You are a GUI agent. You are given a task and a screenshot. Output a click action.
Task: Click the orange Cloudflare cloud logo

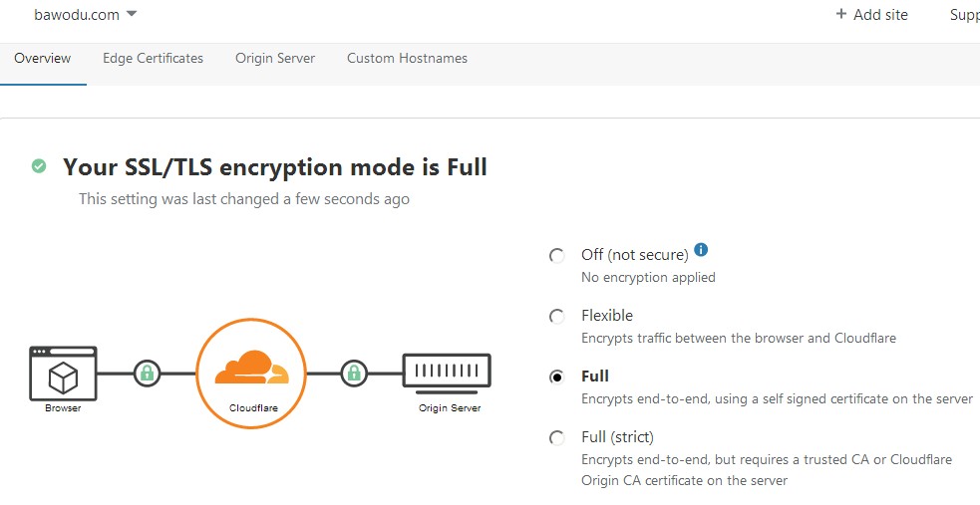click(252, 369)
